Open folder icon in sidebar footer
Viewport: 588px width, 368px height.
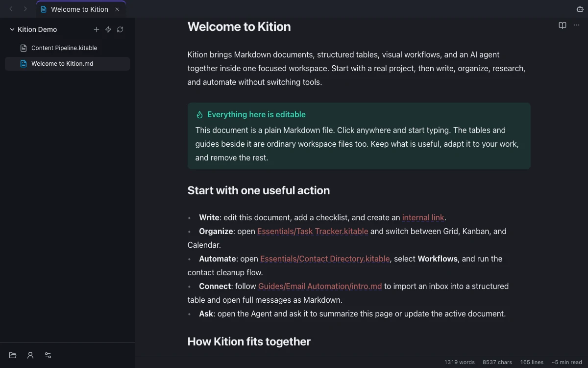13,355
